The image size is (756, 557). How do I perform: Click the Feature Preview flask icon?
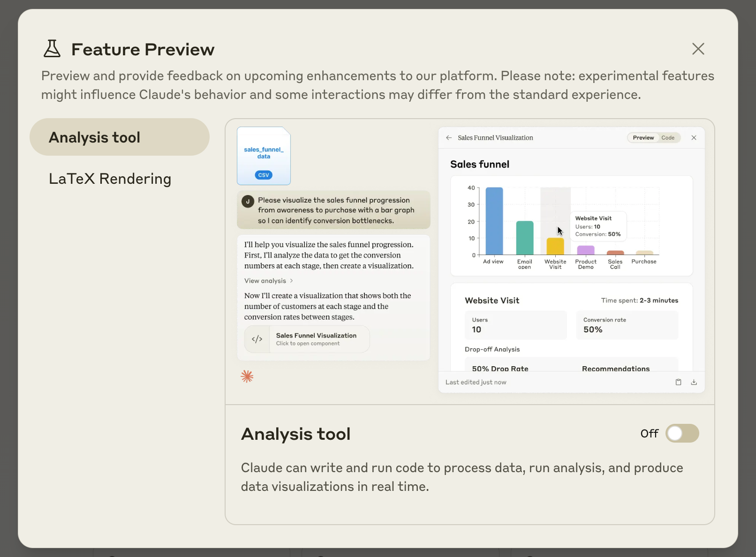click(52, 49)
